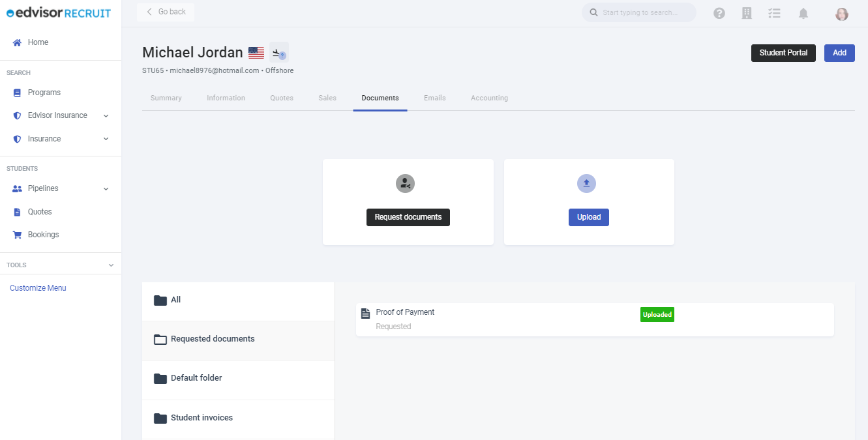Select the All folder
868x440 pixels.
coord(239,301)
